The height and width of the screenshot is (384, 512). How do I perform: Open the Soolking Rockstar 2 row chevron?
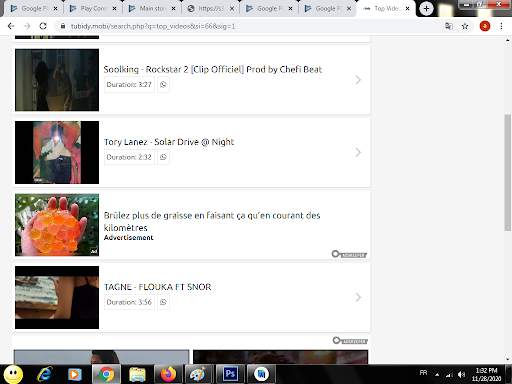[x=358, y=80]
